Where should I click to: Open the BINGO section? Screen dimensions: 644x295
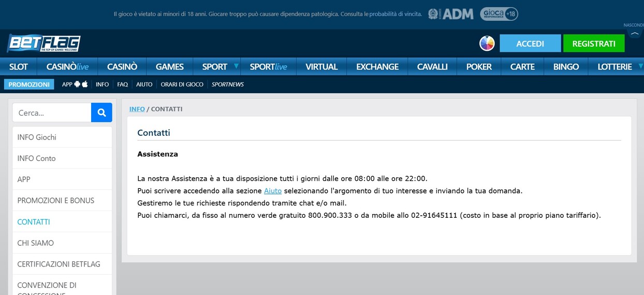tap(566, 66)
